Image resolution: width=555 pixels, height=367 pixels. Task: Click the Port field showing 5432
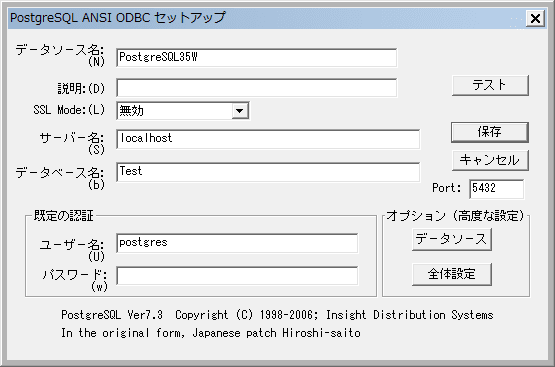pyautogui.click(x=496, y=189)
